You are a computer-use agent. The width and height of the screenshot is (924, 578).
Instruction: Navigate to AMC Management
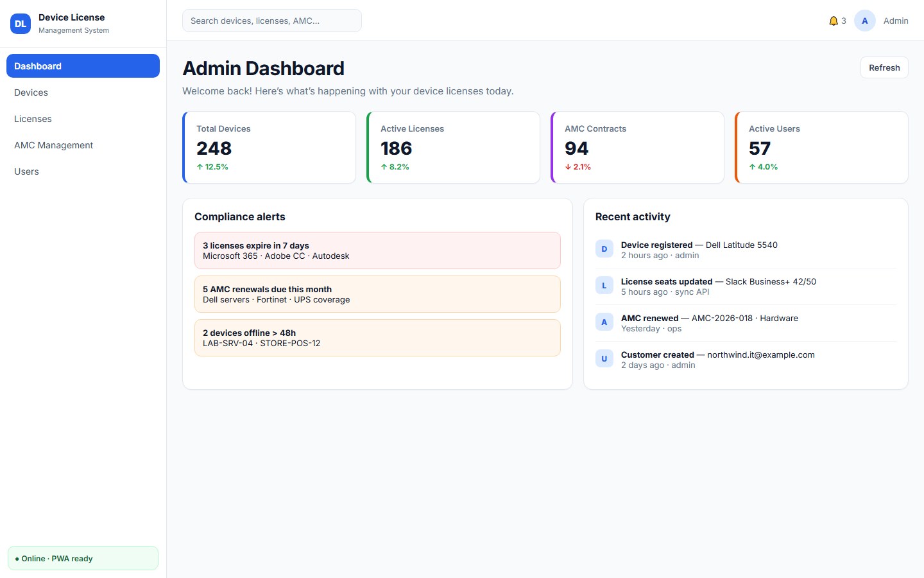click(x=83, y=145)
